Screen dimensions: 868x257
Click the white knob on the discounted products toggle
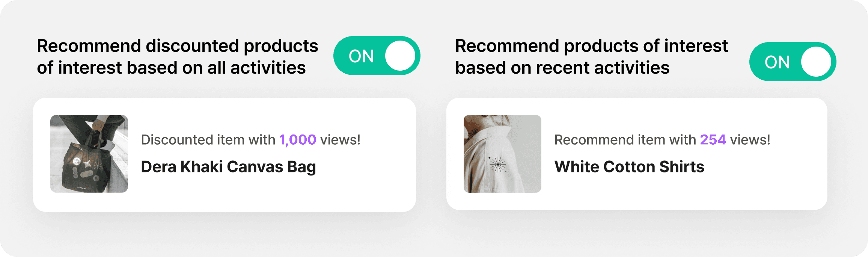point(400,56)
